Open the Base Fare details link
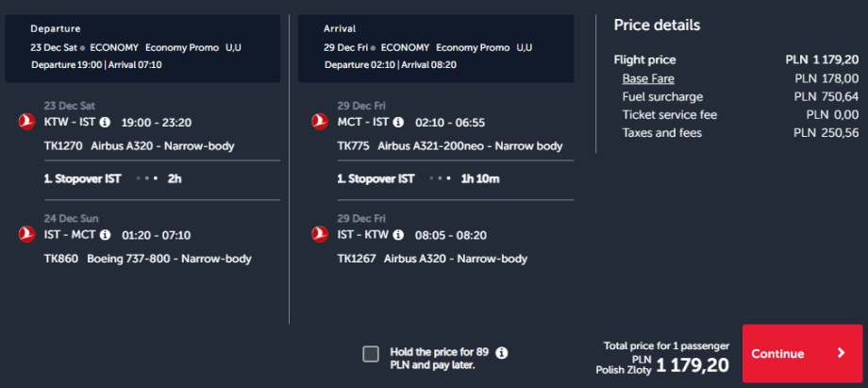The height and width of the screenshot is (388, 868). point(648,78)
